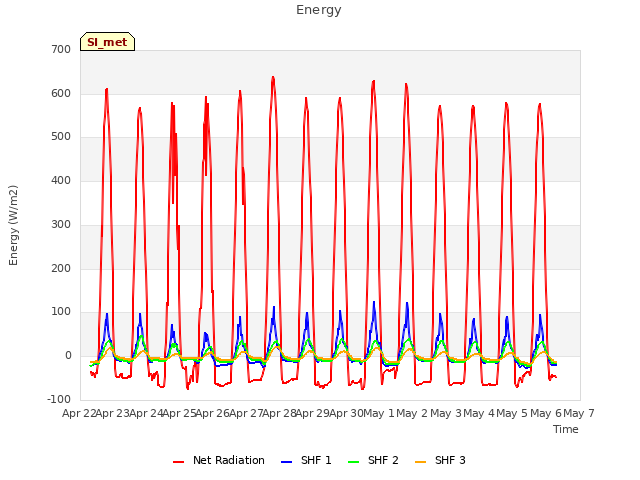Toggle Net Radiation legend label
The width and height of the screenshot is (640, 480).
229,460
